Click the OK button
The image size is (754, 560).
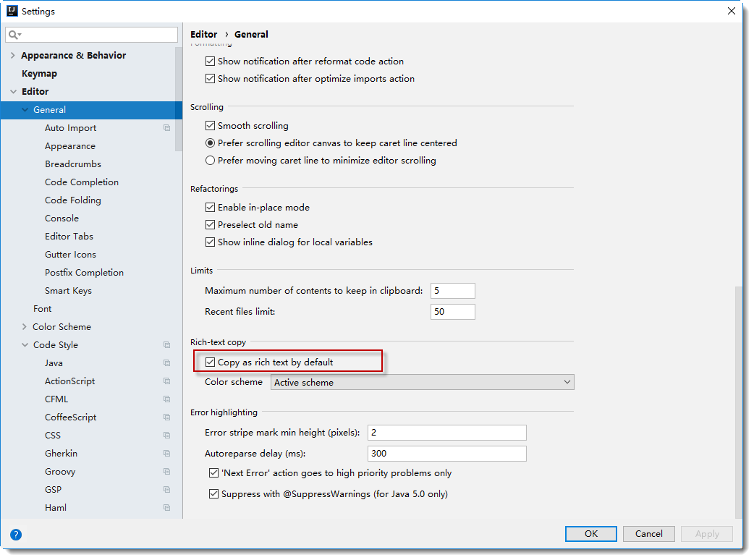tap(591, 534)
